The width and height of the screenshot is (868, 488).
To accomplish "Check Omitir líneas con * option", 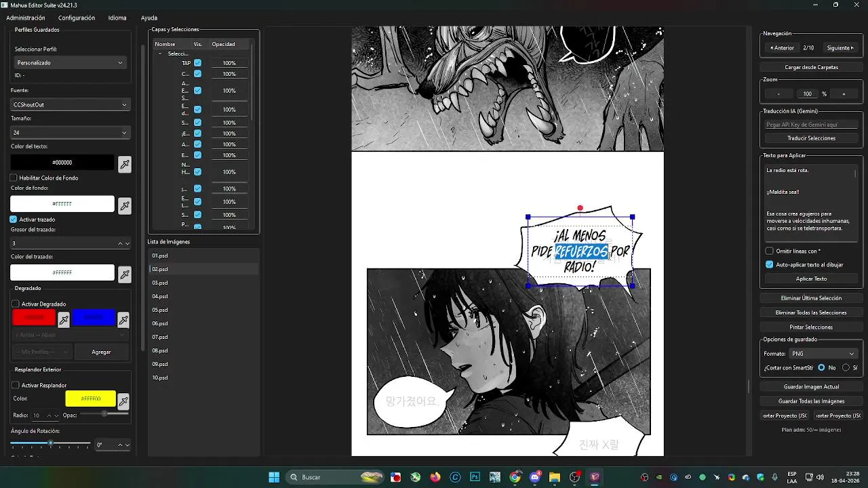I will pyautogui.click(x=770, y=251).
